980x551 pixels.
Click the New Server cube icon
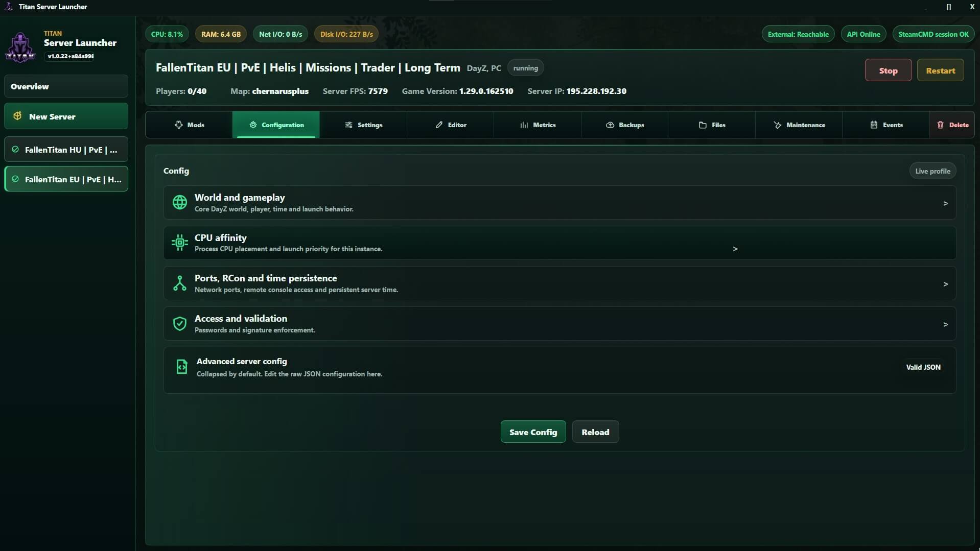(x=17, y=116)
